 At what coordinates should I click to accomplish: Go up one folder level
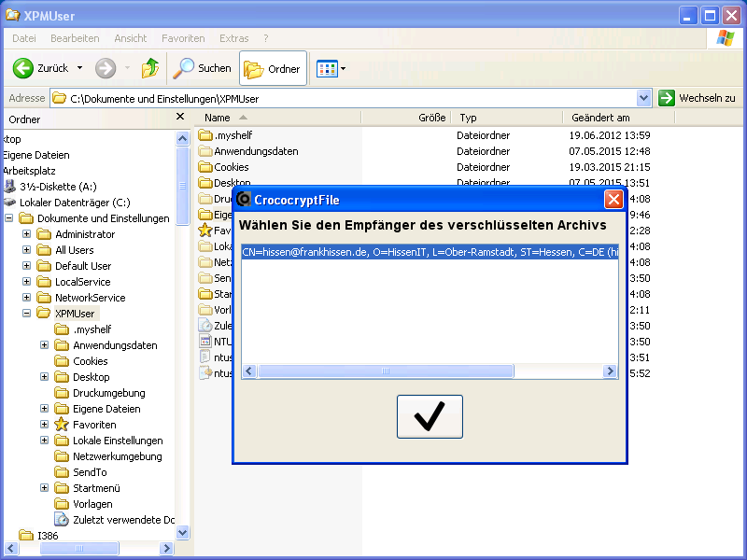[150, 68]
